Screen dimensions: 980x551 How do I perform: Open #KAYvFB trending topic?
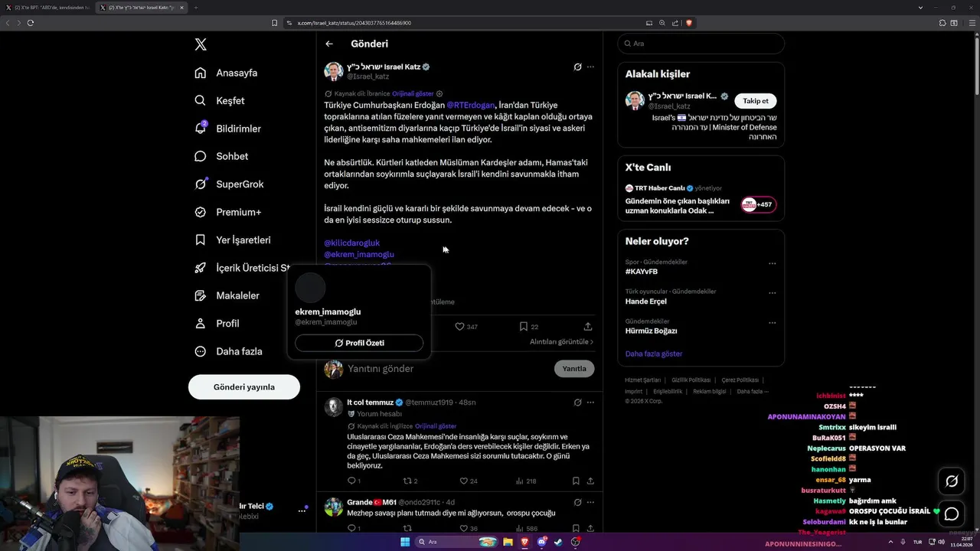point(642,272)
